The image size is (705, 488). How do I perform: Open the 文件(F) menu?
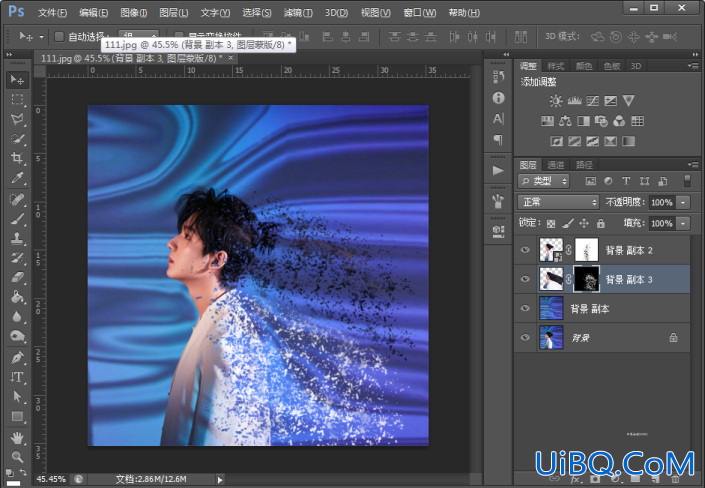point(52,13)
